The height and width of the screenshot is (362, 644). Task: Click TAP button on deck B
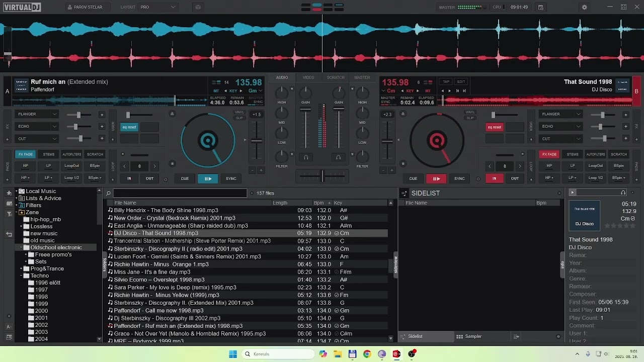coord(446,81)
